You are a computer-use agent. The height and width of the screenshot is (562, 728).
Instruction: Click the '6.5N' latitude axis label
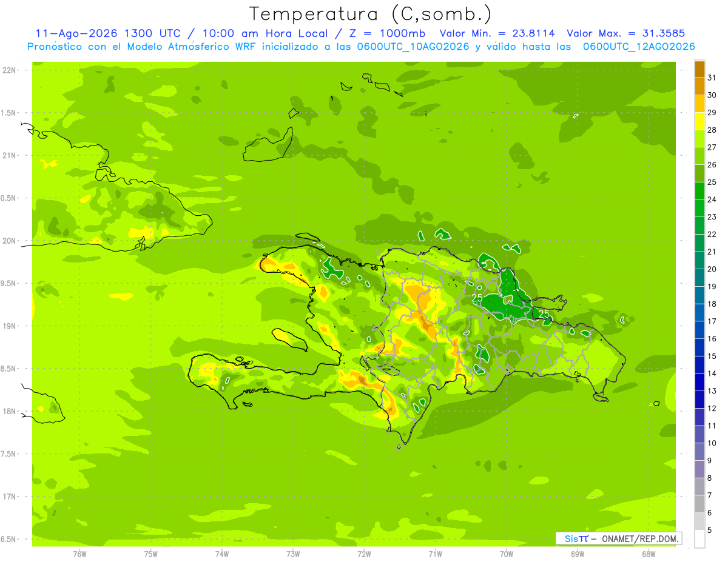(8, 540)
